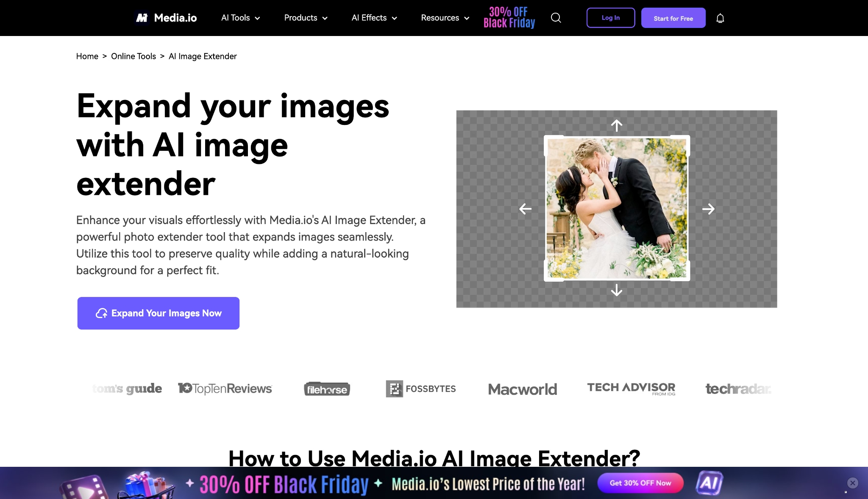
Task: Click the AI icon in the Black Friday banner
Action: 710,482
